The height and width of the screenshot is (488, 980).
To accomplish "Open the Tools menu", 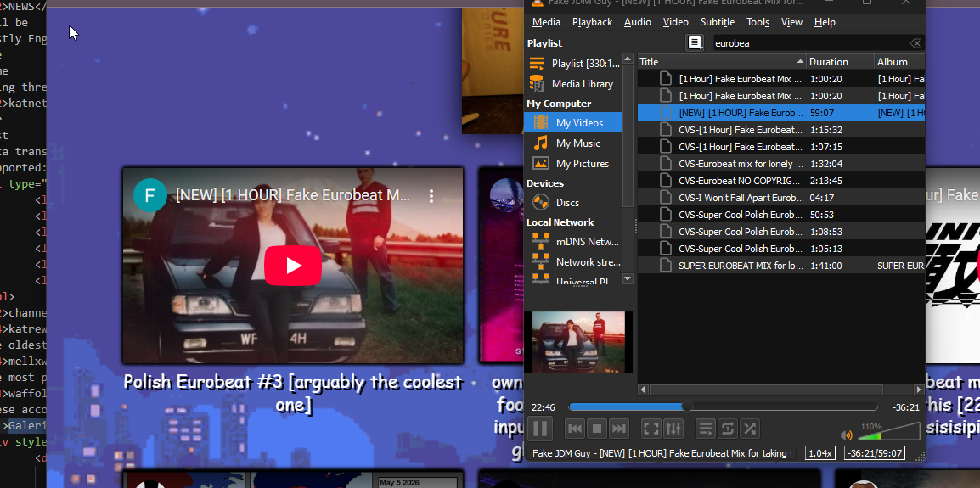I will point(758,22).
